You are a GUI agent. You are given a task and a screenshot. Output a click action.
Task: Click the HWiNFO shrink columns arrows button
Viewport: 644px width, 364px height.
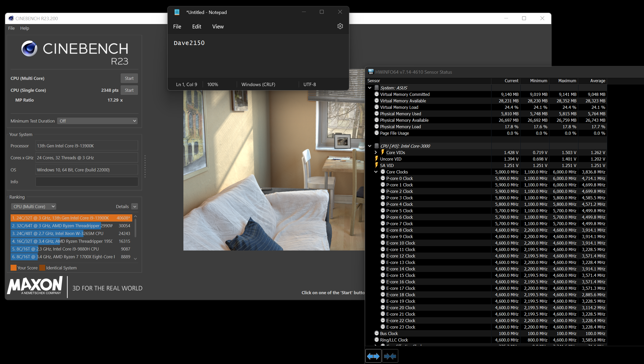(x=390, y=356)
